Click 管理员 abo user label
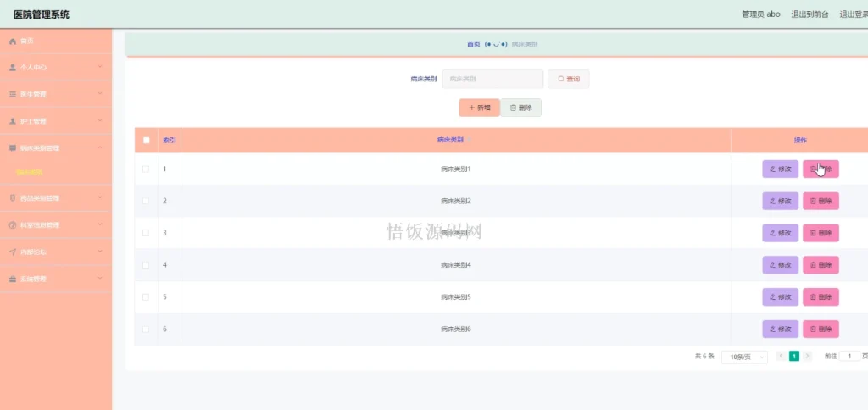Image resolution: width=868 pixels, height=410 pixels. click(761, 14)
